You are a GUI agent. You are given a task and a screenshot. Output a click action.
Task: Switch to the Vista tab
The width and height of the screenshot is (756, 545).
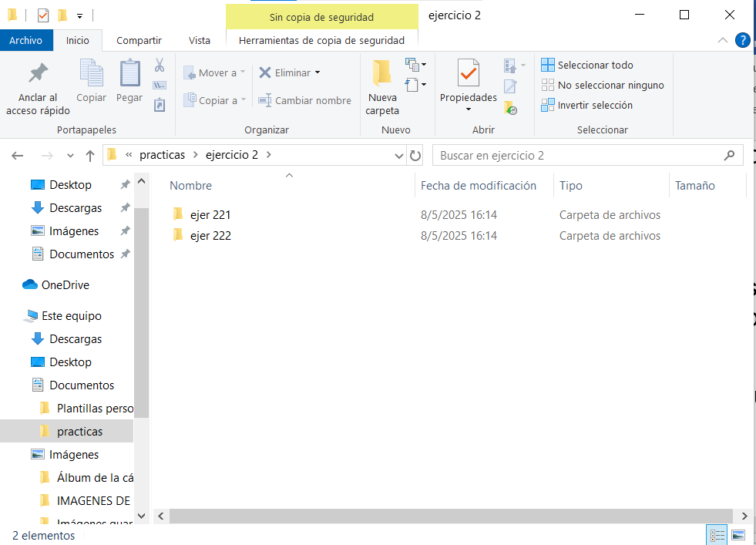200,41
